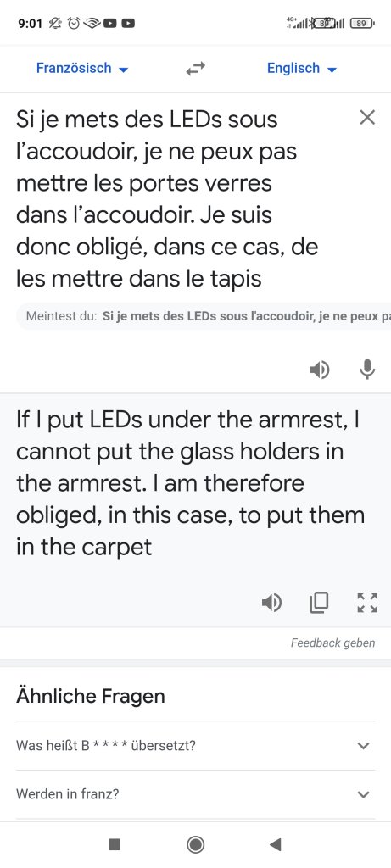Open Englisch target language dropdown
The image size is (391, 868).
pos(302,69)
